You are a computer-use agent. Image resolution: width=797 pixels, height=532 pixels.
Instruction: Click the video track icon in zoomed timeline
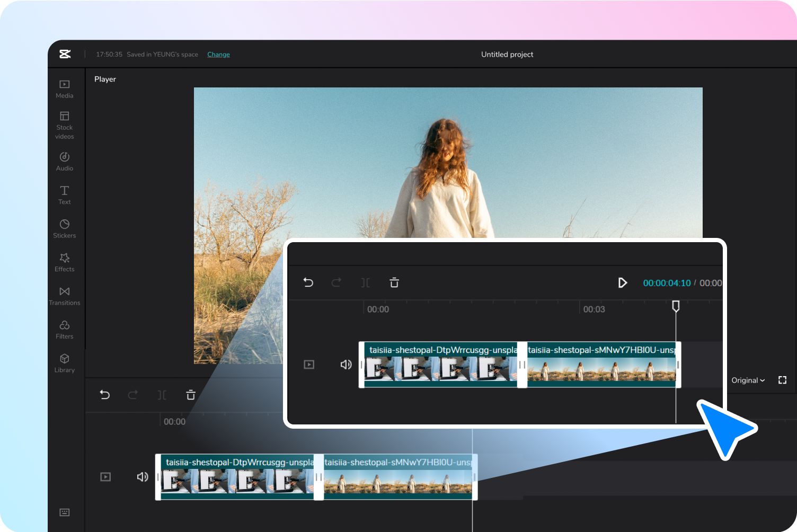coord(309,365)
